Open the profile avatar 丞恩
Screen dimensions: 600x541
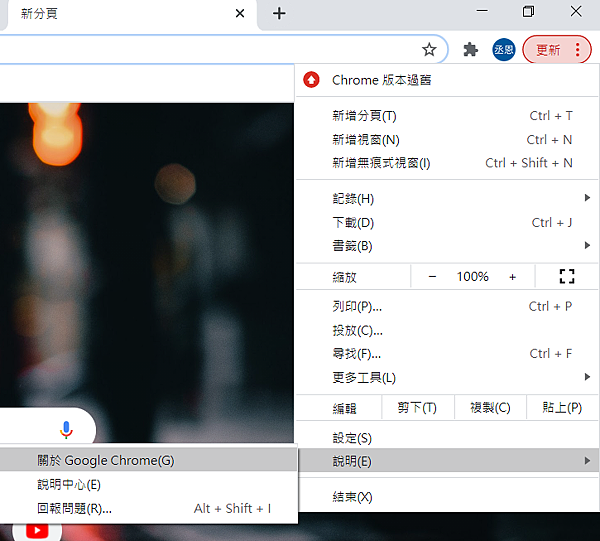(504, 50)
